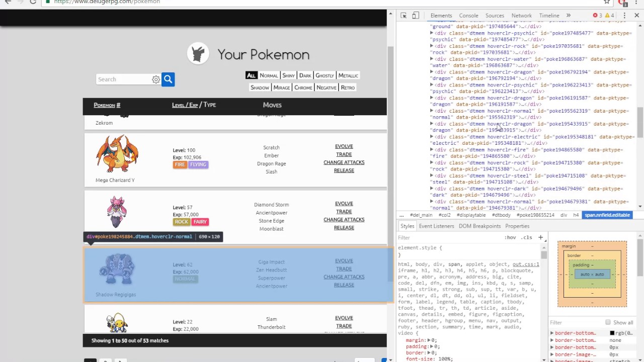This screenshot has width=644, height=362.
Task: Reload the page in browser
Action: coord(33,2)
